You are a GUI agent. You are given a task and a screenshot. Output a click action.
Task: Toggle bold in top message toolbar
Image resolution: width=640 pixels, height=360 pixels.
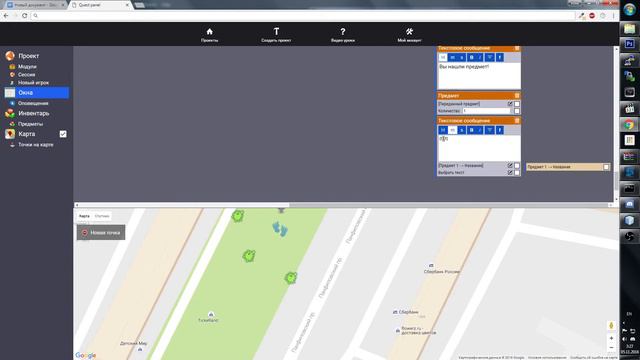tap(471, 58)
